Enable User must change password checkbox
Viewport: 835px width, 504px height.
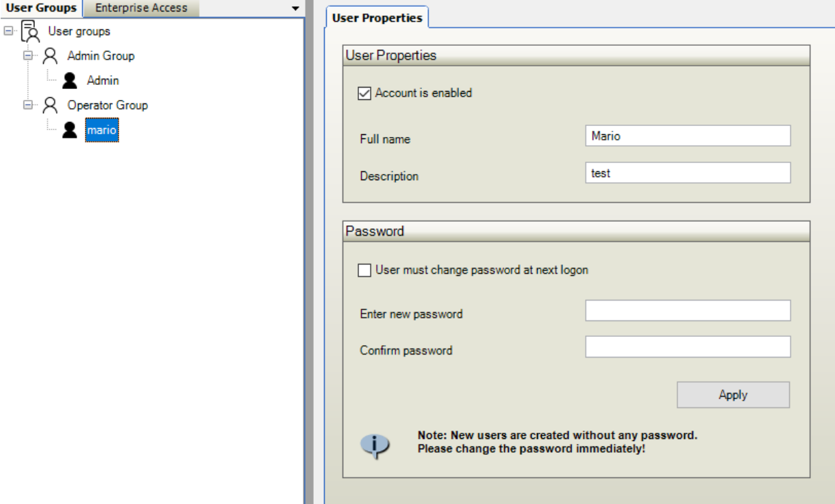[x=364, y=270]
